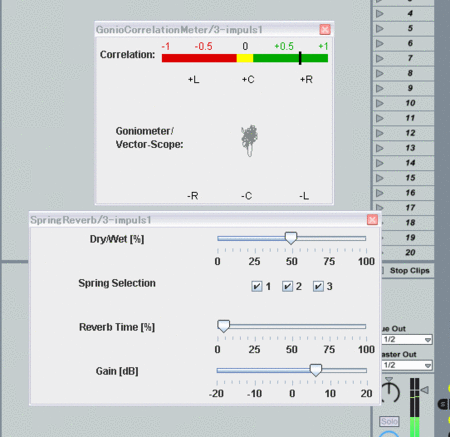Screen dimensions: 450x437
Task: Click the Stop Clips button
Action: tap(410, 271)
